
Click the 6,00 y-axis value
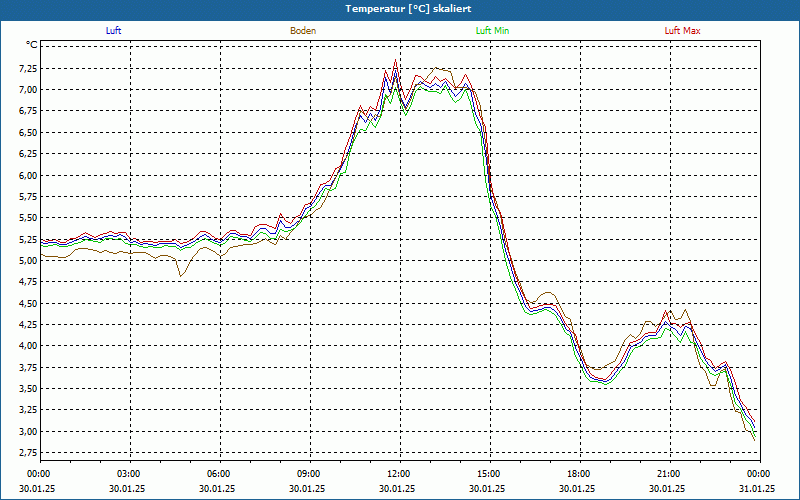pyautogui.click(x=28, y=176)
